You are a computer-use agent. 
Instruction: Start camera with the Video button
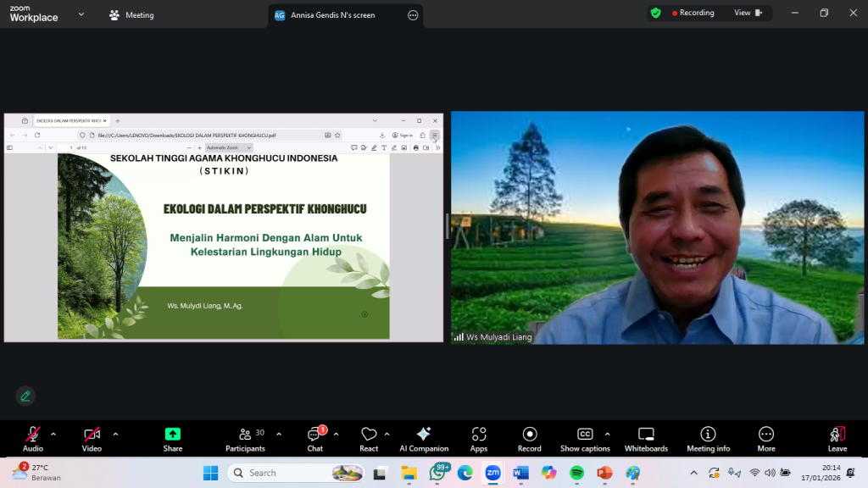pyautogui.click(x=92, y=438)
